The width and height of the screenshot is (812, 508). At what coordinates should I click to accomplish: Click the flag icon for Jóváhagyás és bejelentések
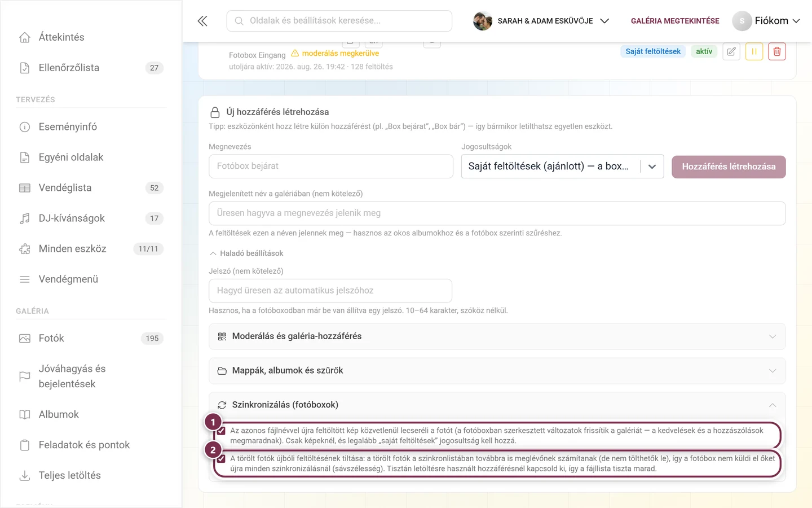coord(25,376)
